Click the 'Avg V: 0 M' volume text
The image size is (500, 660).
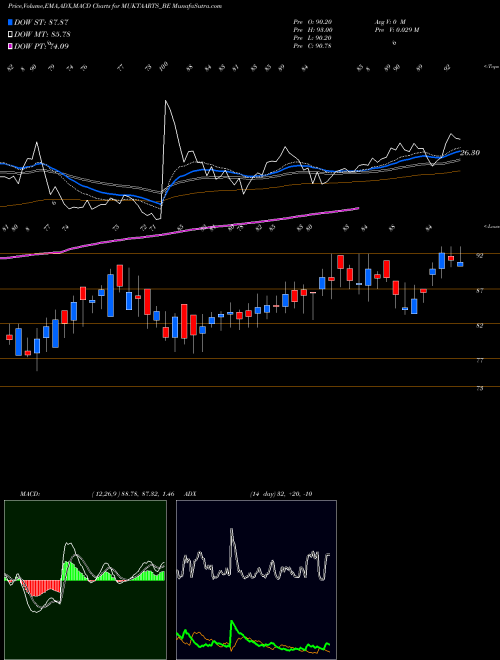coord(389,22)
